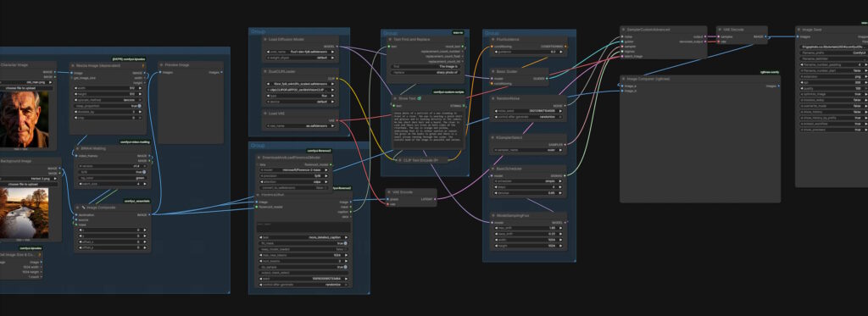
Task: Collapse the DownloadAndLoadFlorence2Model node via its dot
Action: tap(259, 158)
